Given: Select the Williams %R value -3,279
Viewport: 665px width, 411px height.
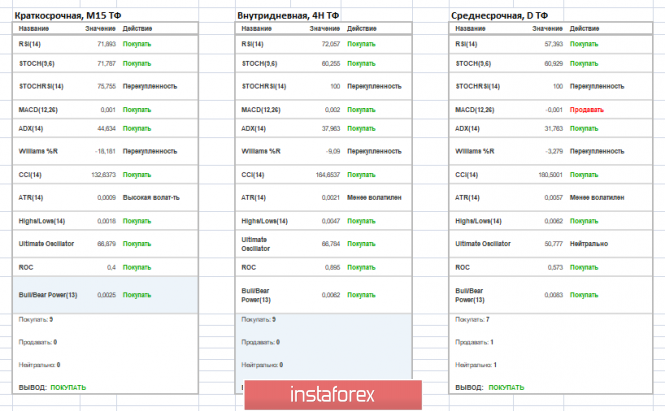Looking at the screenshot, I should [x=554, y=151].
